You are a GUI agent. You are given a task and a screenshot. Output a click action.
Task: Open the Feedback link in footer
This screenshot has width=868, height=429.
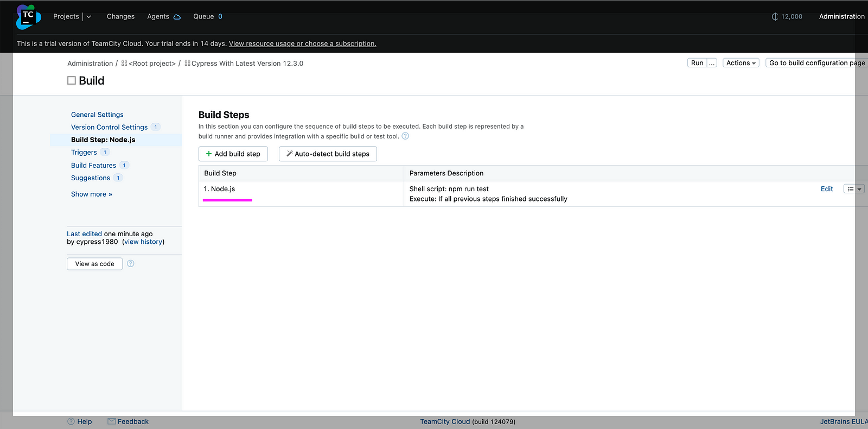[128, 422]
